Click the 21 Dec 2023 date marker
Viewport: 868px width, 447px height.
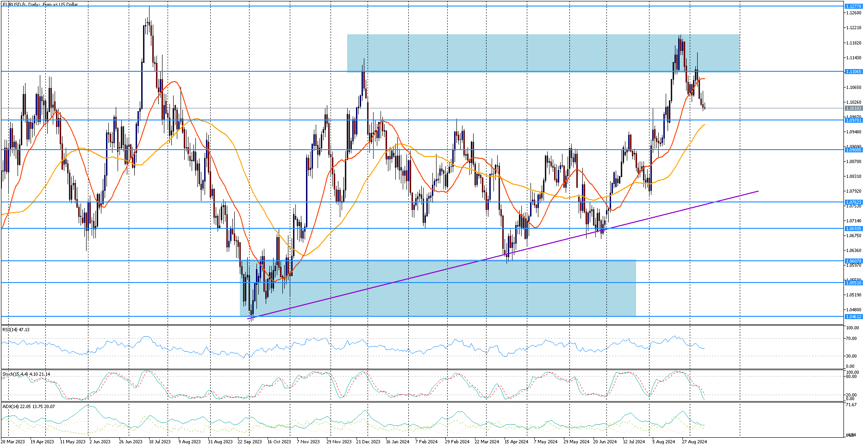tap(368, 441)
